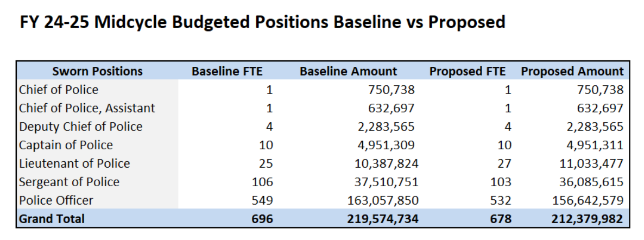The width and height of the screenshot is (644, 240).
Task: Click the Deputy Chief of Police label
Action: click(x=80, y=127)
